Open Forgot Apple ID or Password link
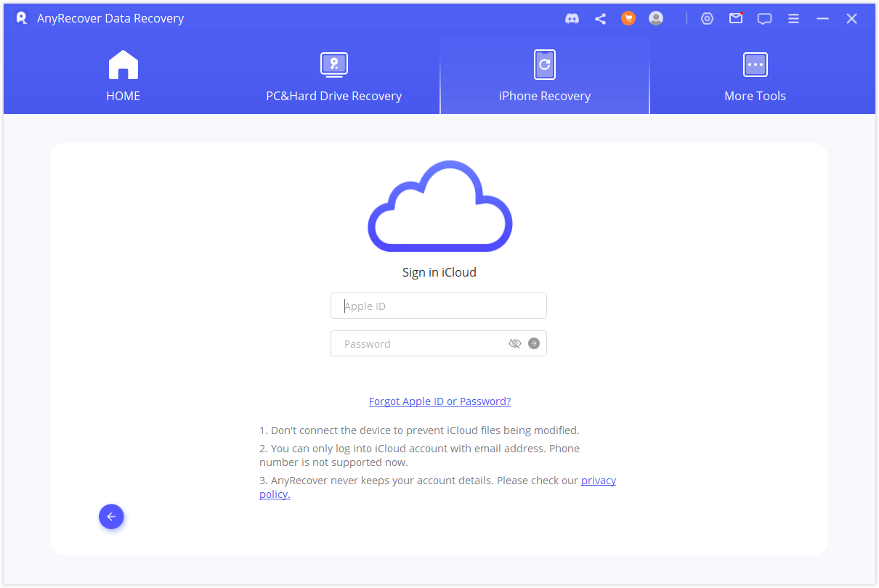The image size is (879, 588). point(439,401)
